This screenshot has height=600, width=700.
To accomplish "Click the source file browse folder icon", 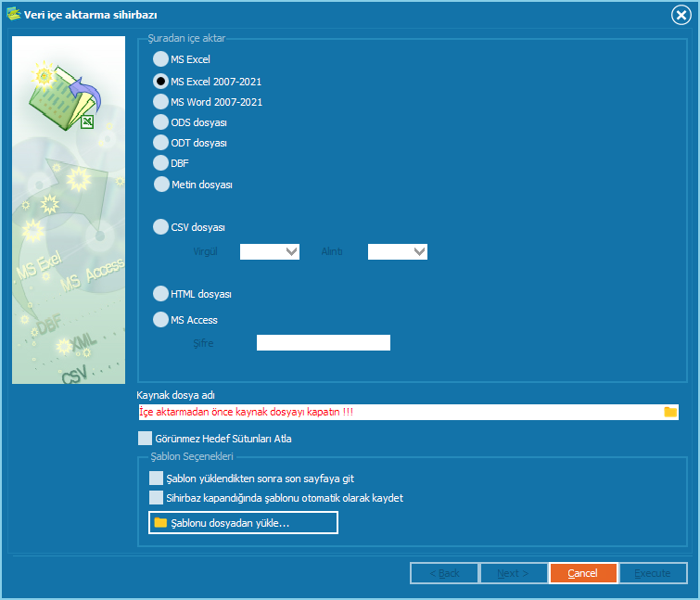I will (670, 412).
